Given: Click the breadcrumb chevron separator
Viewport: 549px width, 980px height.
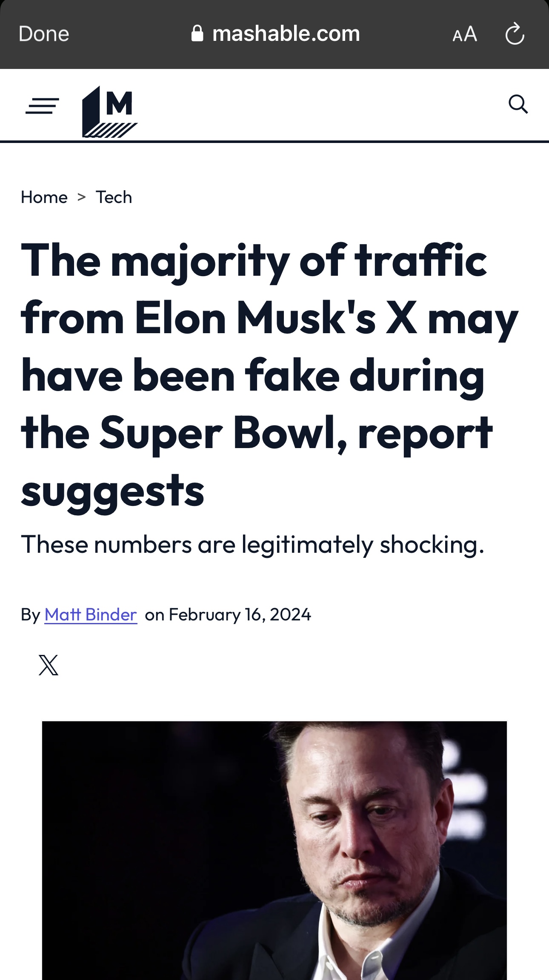Looking at the screenshot, I should click(x=82, y=197).
